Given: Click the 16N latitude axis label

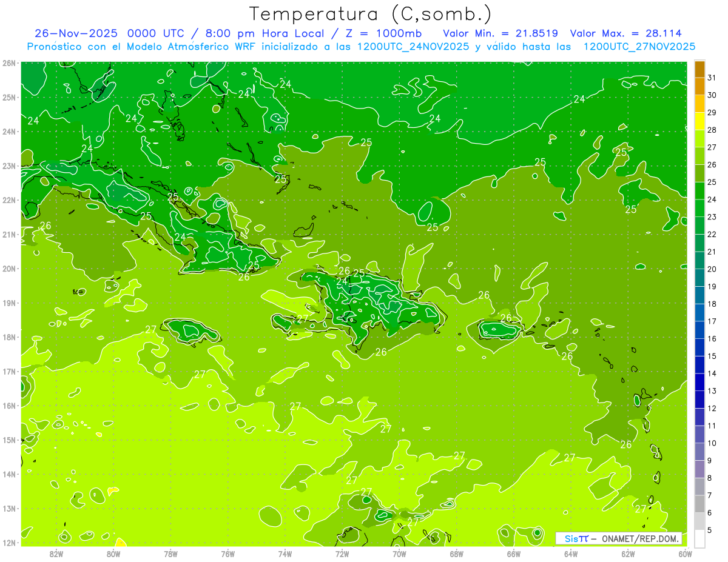Looking at the screenshot, I should [9, 406].
